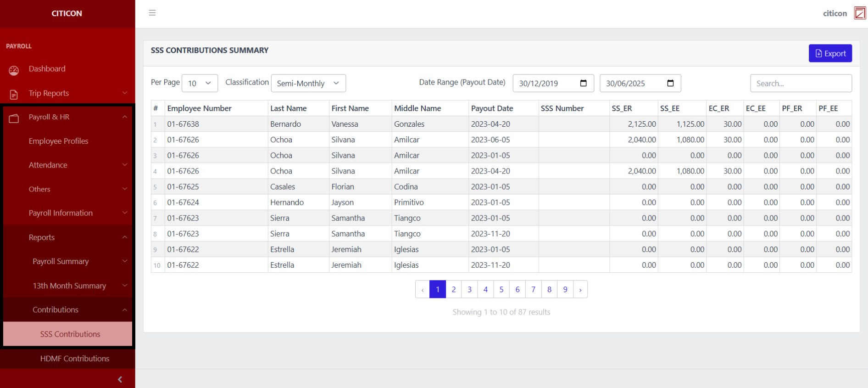Viewport: 868px width, 388px height.
Task: Open the Per Page dropdown
Action: [200, 83]
